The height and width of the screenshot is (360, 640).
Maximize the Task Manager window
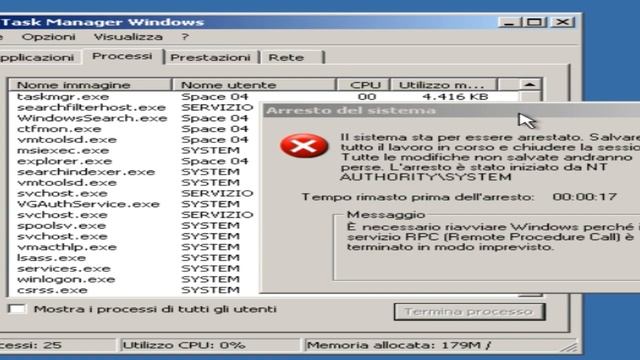tap(535, 22)
